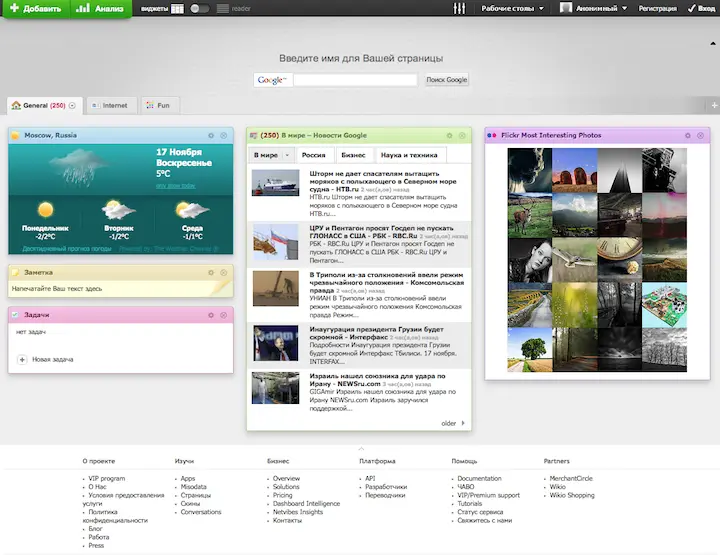The image size is (720, 555).
Task: Collapse the header with the up arrow
Action: coord(713,44)
